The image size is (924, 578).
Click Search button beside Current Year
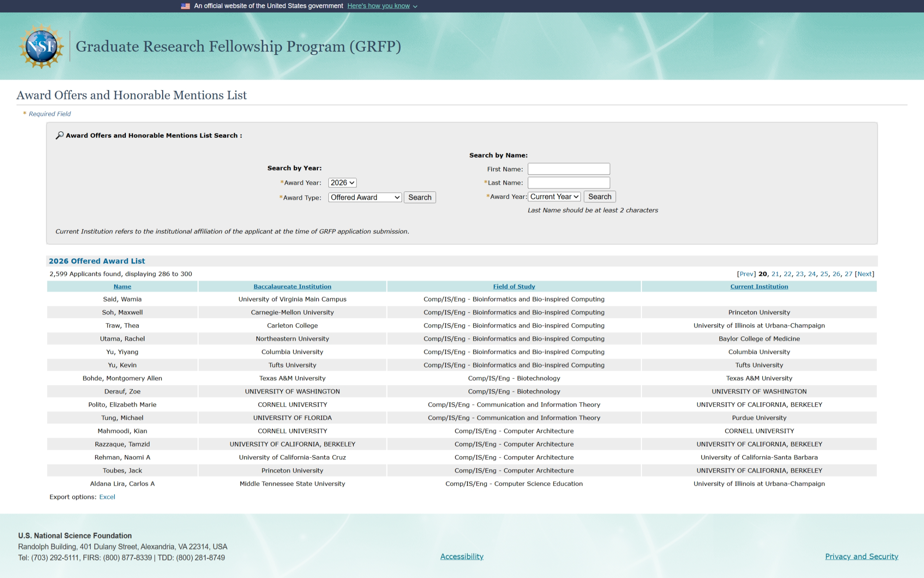pos(600,196)
